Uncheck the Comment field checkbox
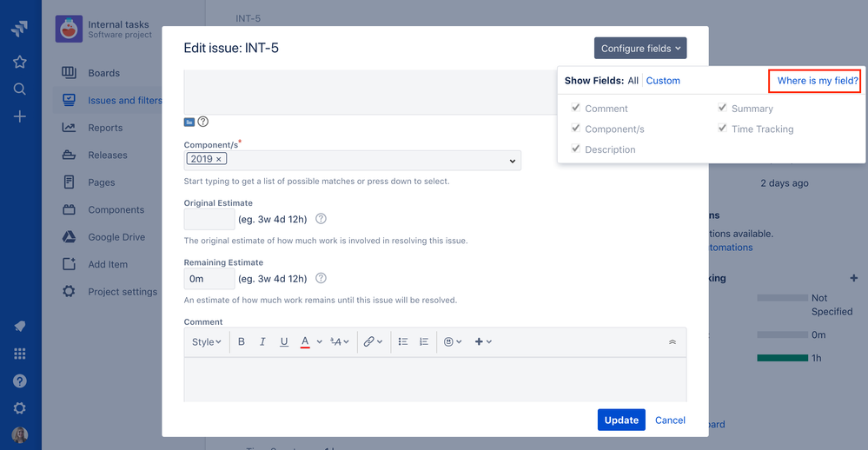The height and width of the screenshot is (450, 868). (576, 108)
